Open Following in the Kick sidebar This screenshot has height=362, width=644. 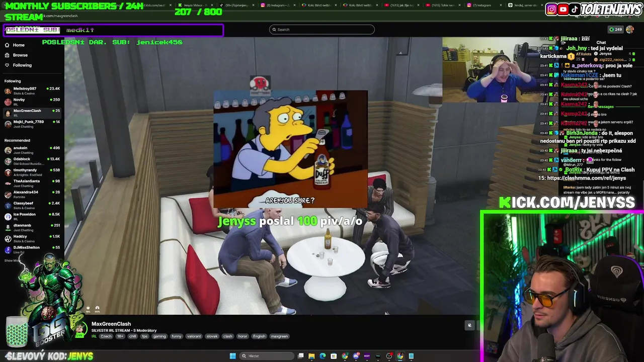click(32, 65)
